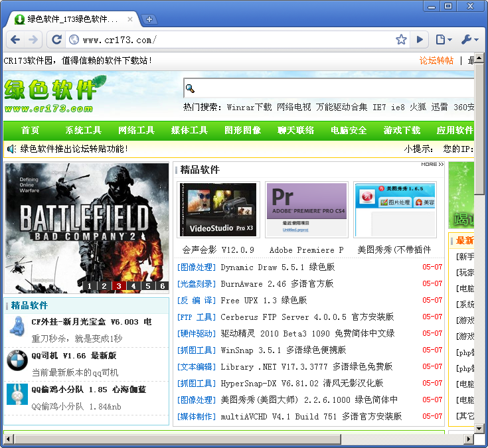This screenshot has height=448, width=488.
Task: Click the magnifier icon in site search
Action: tap(190, 89)
